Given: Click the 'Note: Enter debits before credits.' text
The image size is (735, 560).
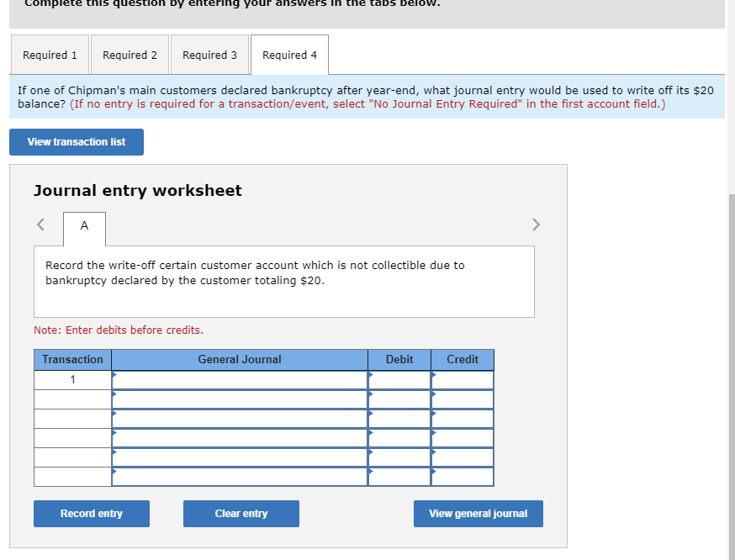Looking at the screenshot, I should click(119, 330).
